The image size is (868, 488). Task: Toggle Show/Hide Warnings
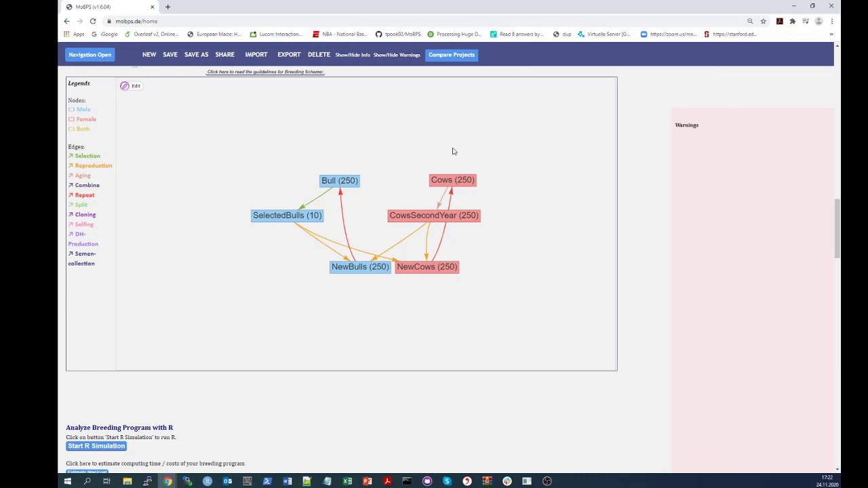tap(397, 55)
